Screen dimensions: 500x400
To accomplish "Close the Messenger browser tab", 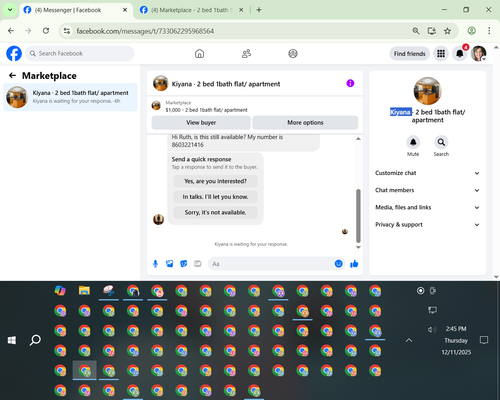I will coord(125,10).
